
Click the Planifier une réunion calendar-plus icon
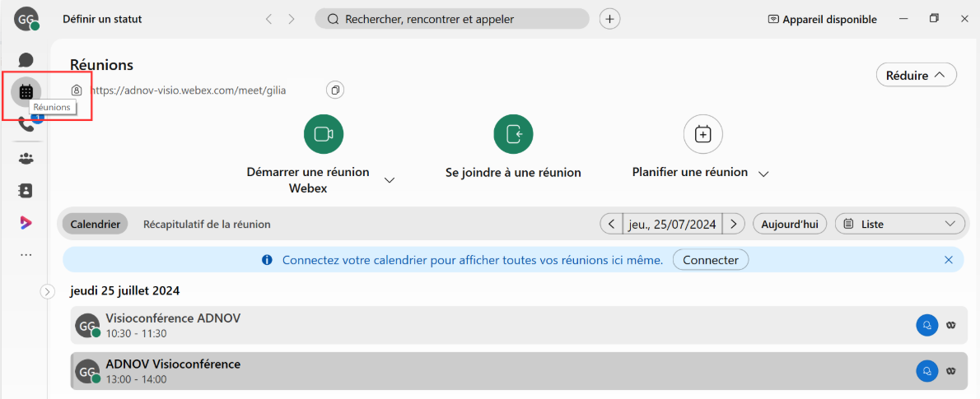703,133
